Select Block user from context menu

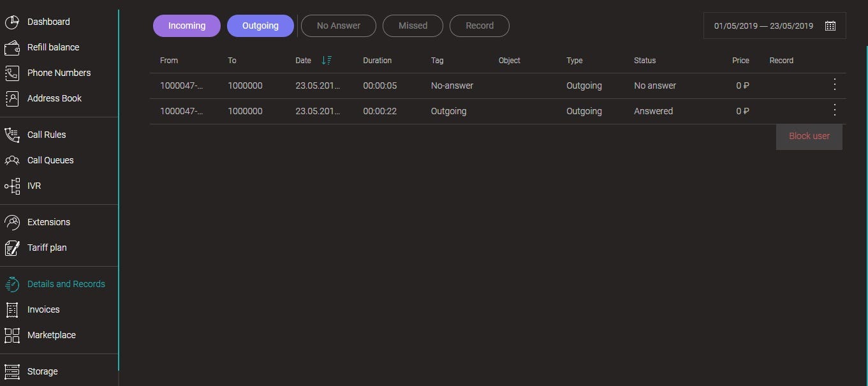click(x=809, y=137)
